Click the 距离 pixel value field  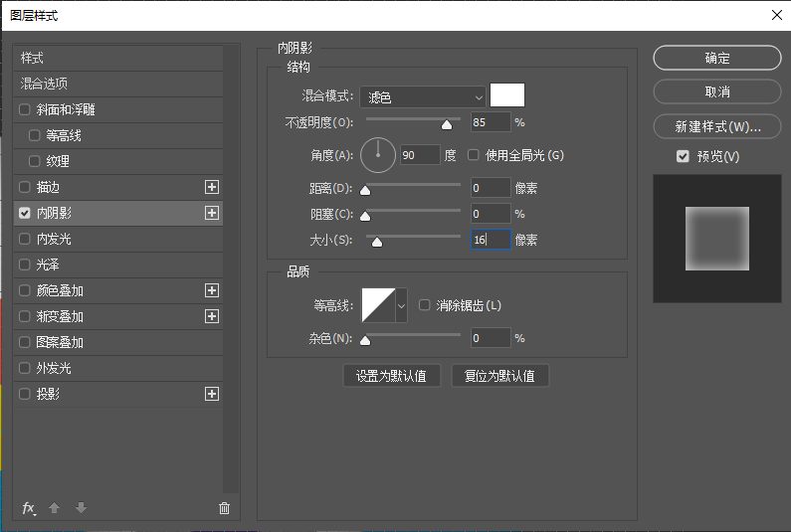[491, 188]
